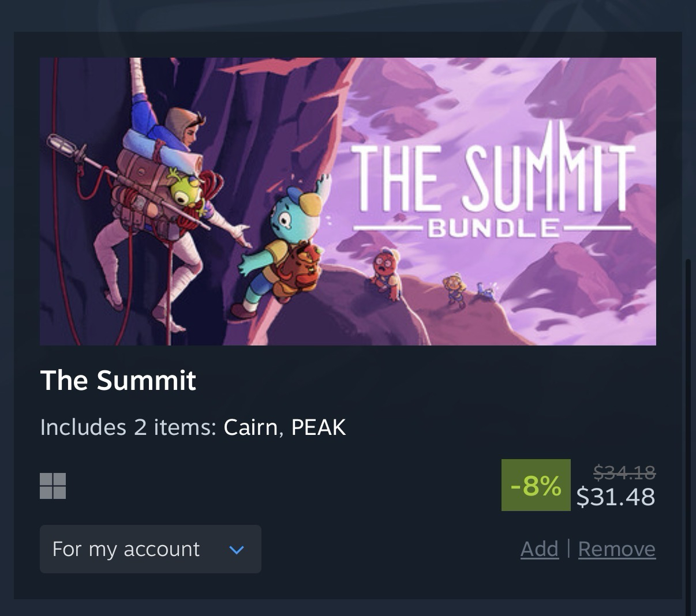The height and width of the screenshot is (616, 696).
Task: Click the green bird creature on backpack
Action: (186, 189)
